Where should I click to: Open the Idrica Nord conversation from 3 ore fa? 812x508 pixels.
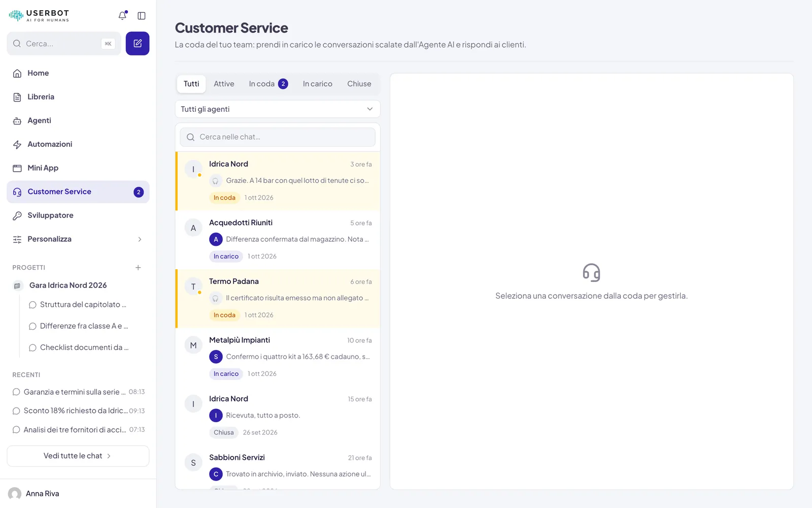click(278, 181)
